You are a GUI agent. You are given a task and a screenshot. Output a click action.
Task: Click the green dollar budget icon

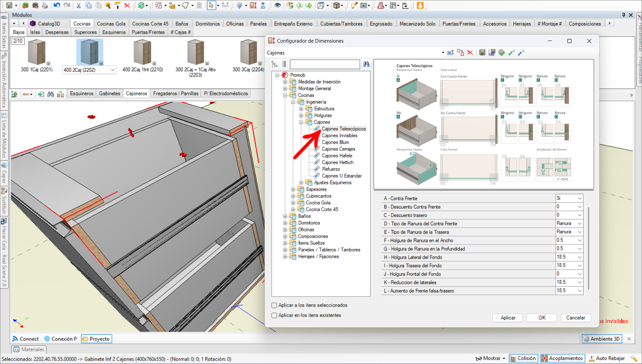[141, 5]
